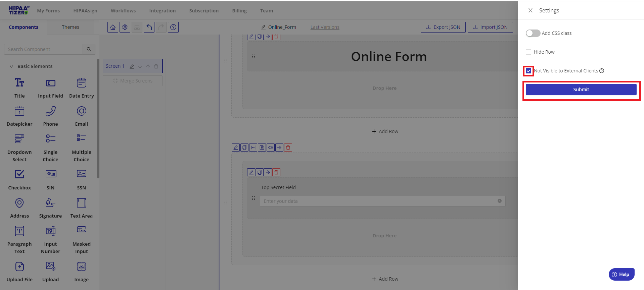Click the move arrow icon next to the eye icon

tap(279, 148)
